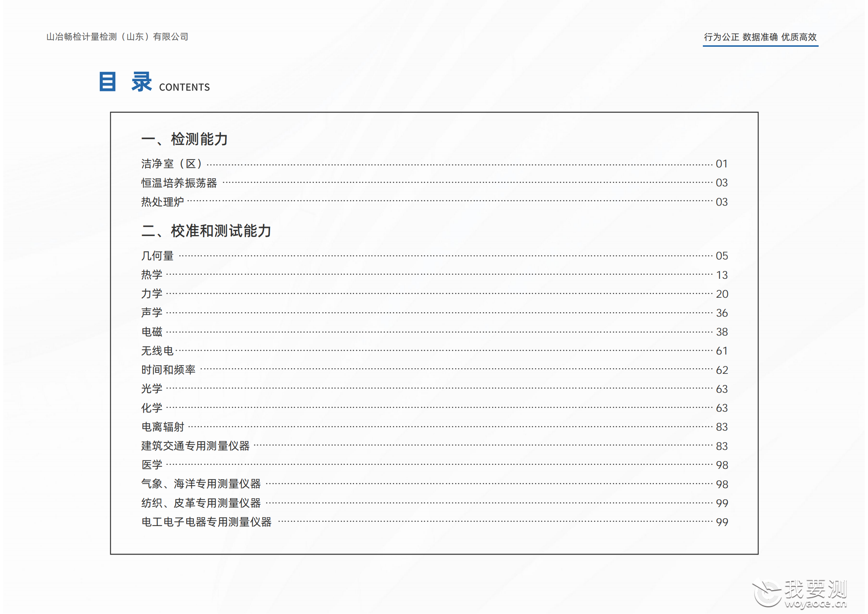The image size is (868, 614).
Task: Click the 电离辐射 contents entry
Action: (435, 427)
